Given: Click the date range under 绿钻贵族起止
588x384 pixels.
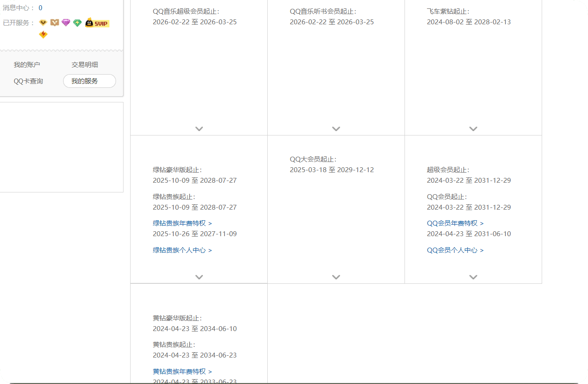Looking at the screenshot, I should (x=195, y=207).
